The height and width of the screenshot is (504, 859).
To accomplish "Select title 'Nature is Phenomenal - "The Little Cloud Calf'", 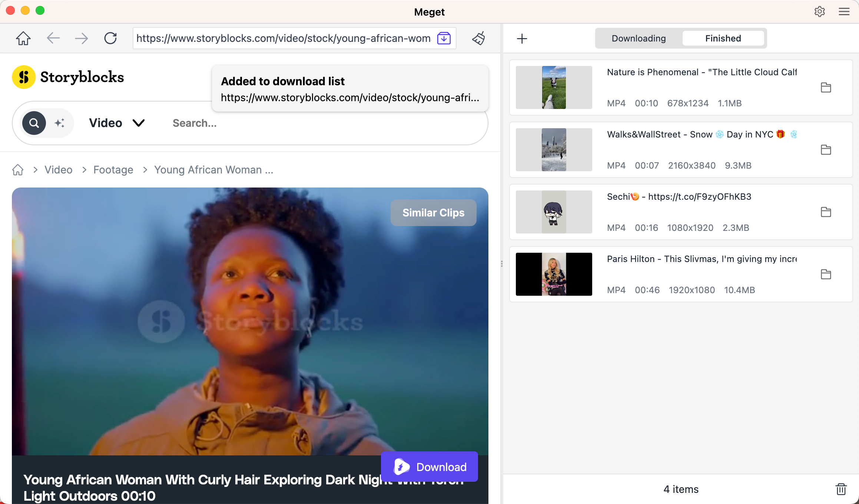I will (x=702, y=72).
